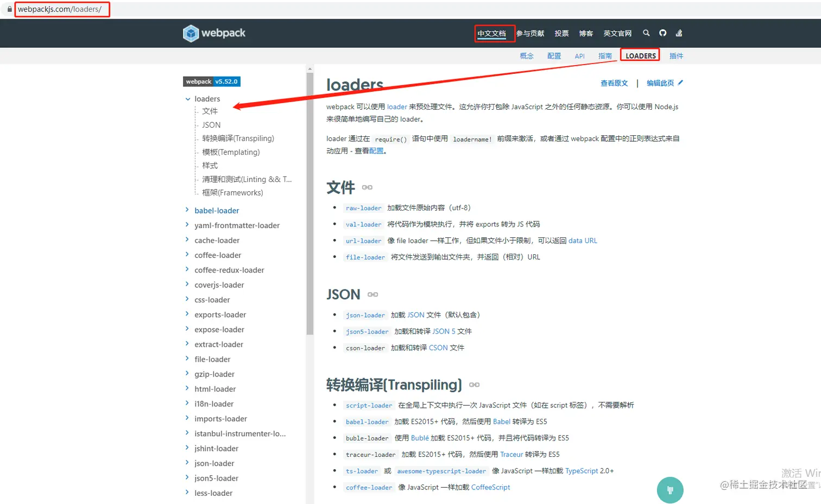821x504 pixels.
Task: Expand cache-loader chevron
Action: tap(187, 240)
